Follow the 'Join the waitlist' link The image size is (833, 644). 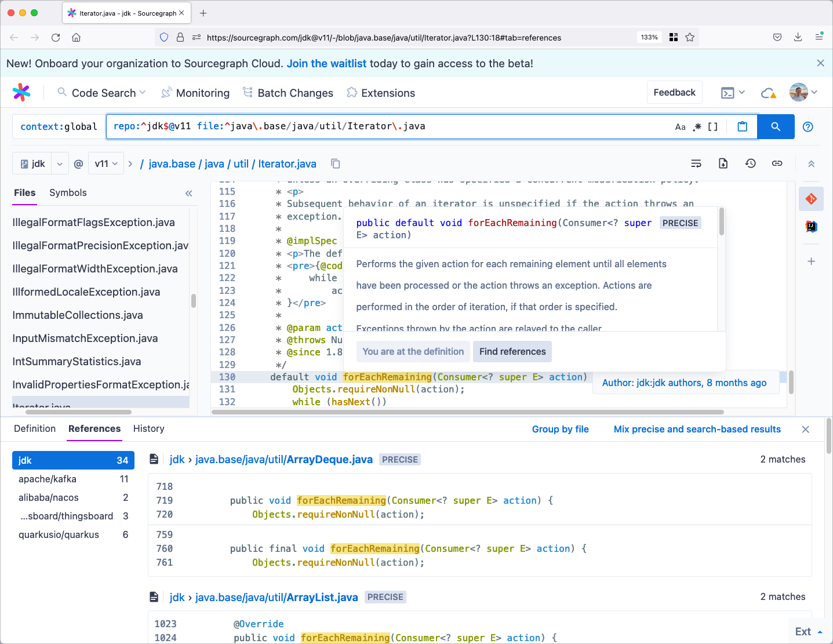tap(326, 63)
